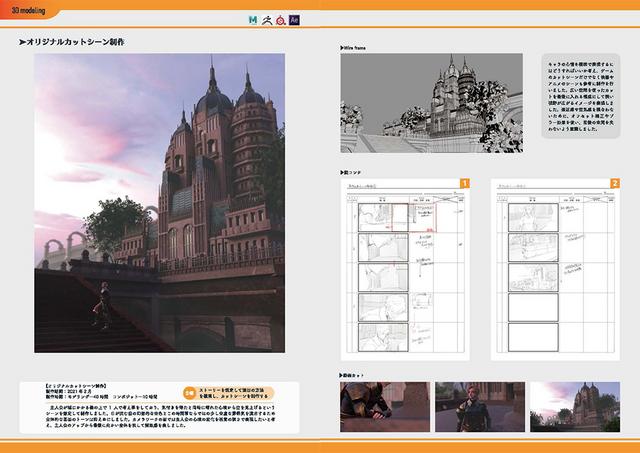Open the character portrait video cut
This screenshot has height=453, width=640.
point(480,407)
